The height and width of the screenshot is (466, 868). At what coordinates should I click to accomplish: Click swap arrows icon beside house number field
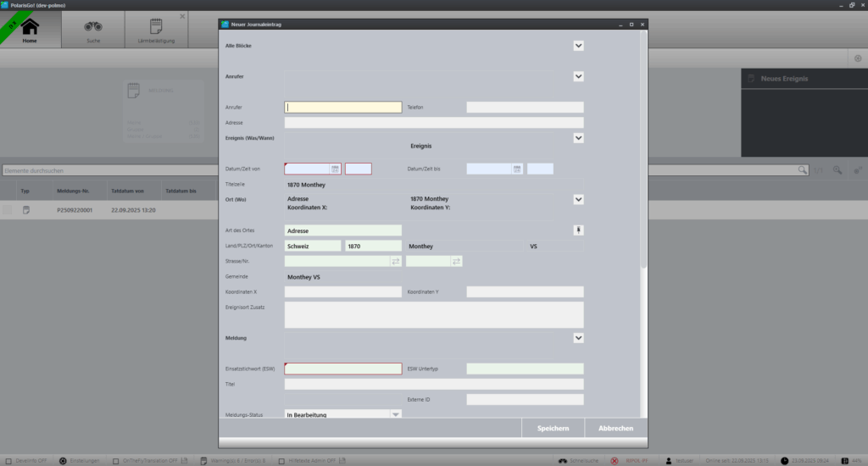point(456,261)
